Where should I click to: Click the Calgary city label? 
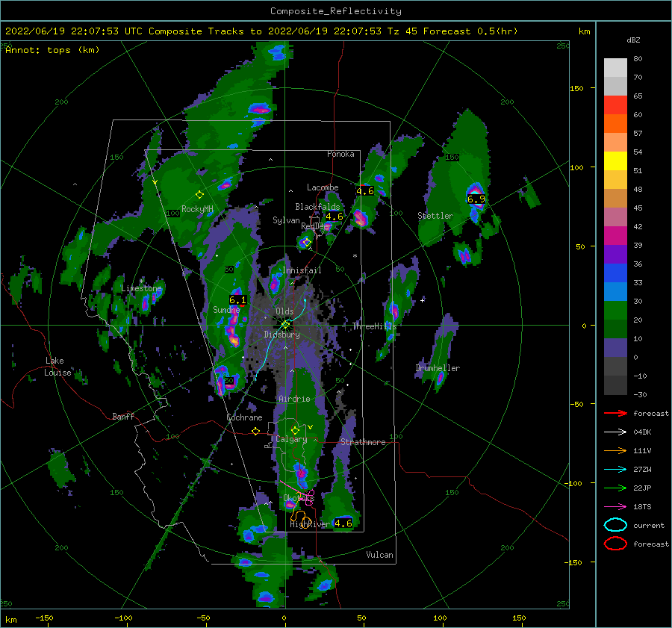tap(291, 439)
